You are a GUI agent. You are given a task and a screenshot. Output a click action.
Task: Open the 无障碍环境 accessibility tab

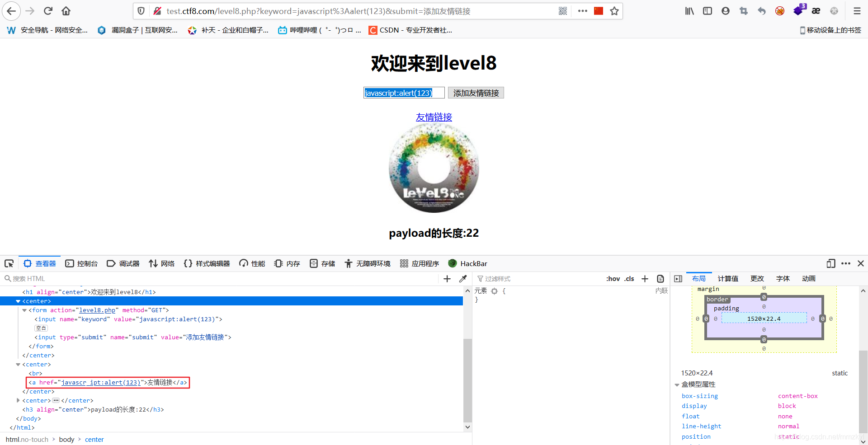(367, 263)
